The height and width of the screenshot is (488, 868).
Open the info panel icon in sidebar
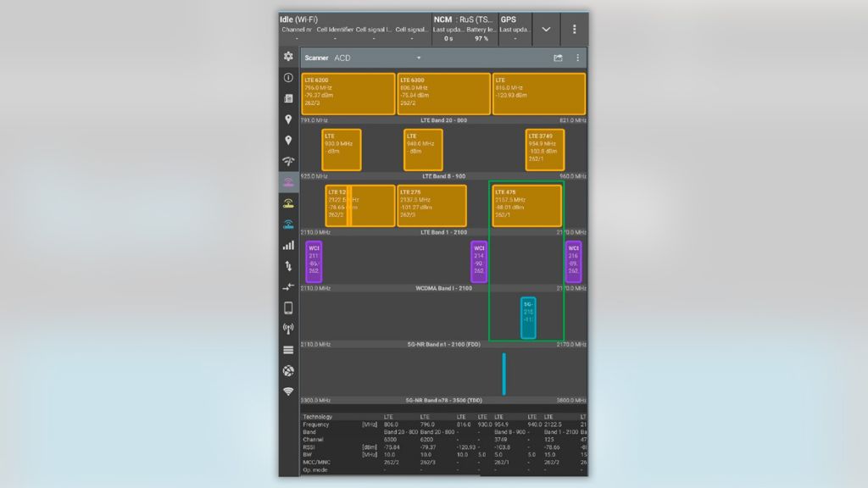288,76
